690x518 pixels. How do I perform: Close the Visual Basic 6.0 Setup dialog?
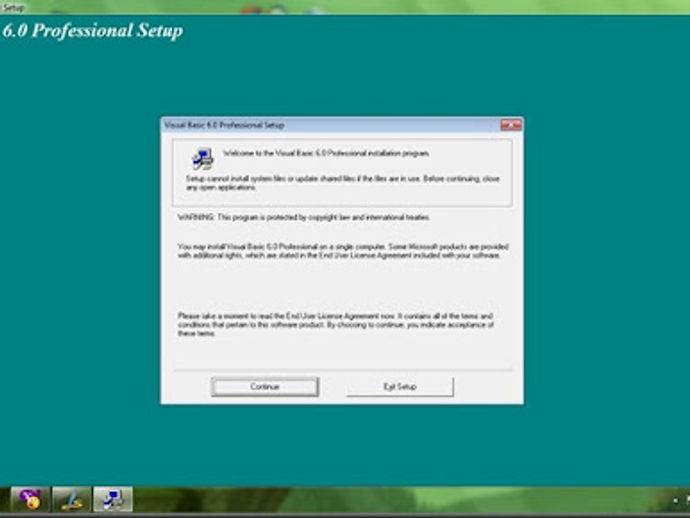pyautogui.click(x=511, y=125)
